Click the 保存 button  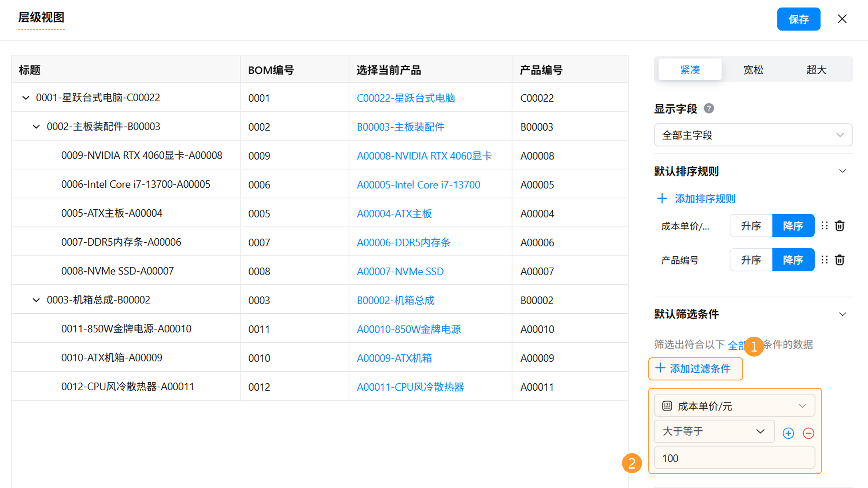coord(798,19)
